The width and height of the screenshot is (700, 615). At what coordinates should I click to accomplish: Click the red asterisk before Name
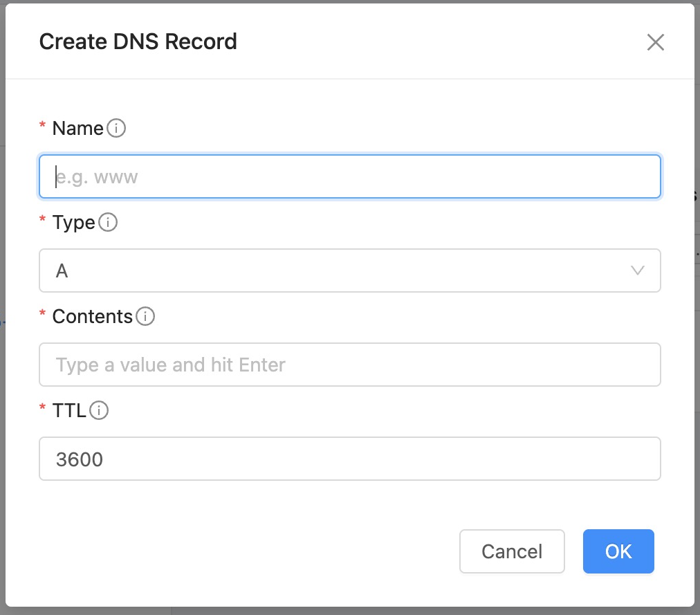[x=43, y=127]
